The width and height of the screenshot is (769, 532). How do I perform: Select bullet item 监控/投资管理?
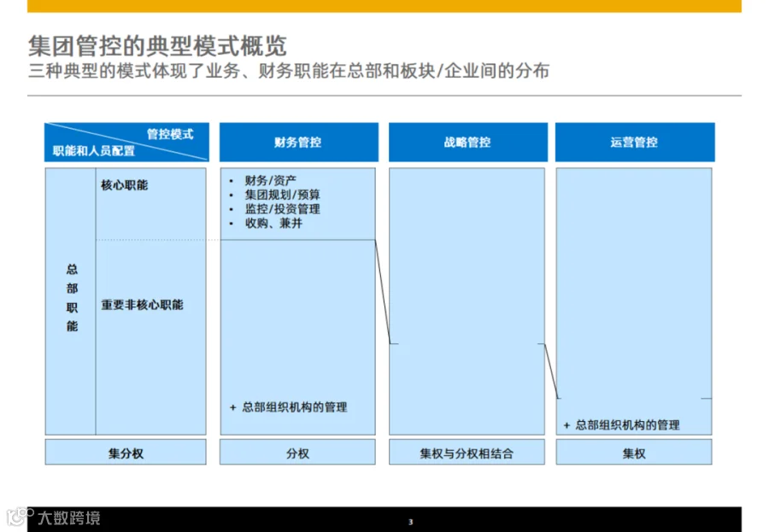point(283,209)
